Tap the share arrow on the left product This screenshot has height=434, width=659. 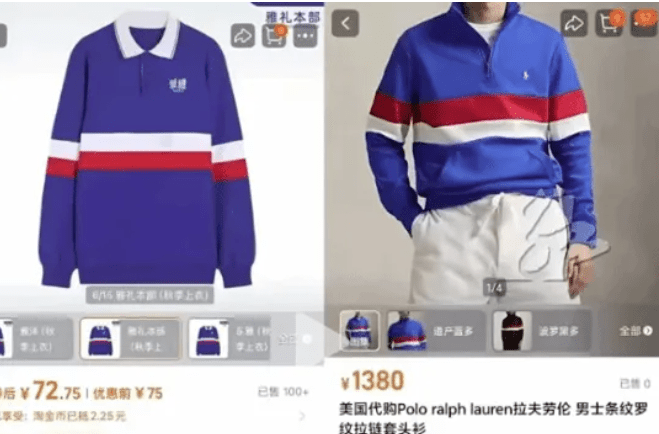click(243, 36)
